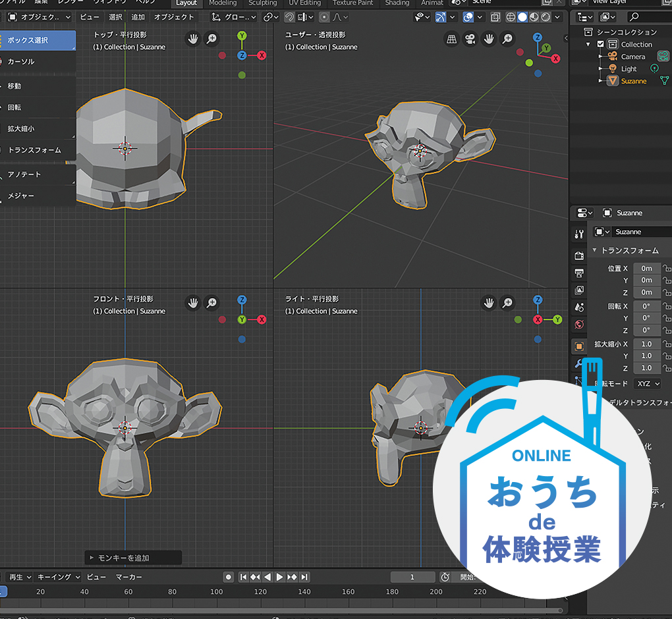Open pivot point link dropdown
Viewport: 672px width, 619px height.
pyautogui.click(x=271, y=17)
